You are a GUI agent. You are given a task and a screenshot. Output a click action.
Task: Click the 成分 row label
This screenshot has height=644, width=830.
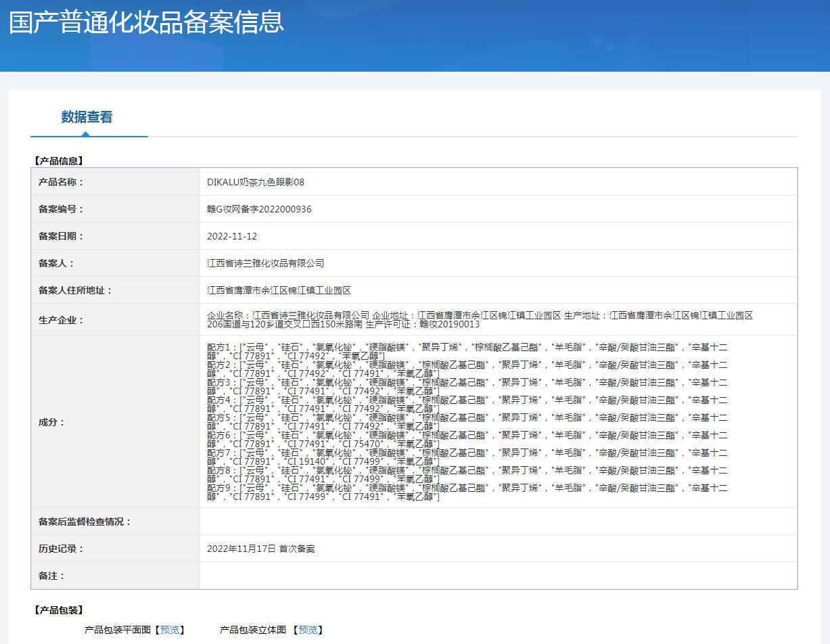(x=51, y=422)
